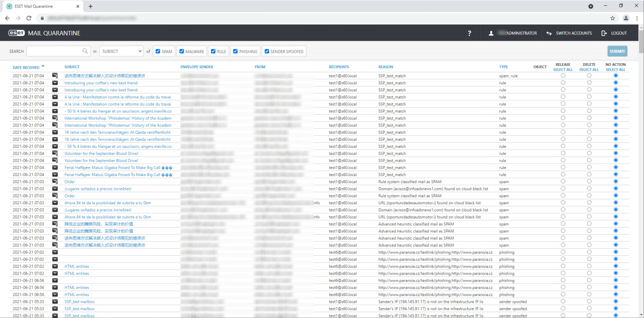
Task: Click the Logout door icon
Action: [603, 33]
